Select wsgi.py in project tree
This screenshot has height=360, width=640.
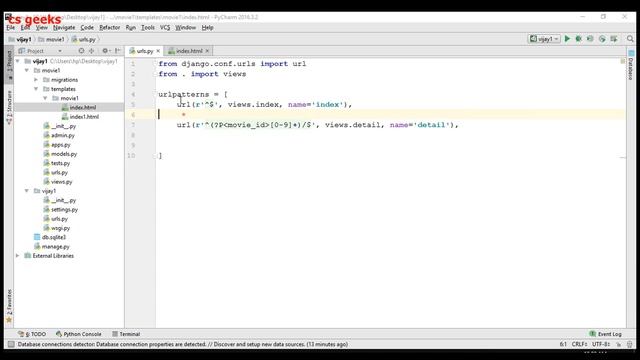point(60,228)
